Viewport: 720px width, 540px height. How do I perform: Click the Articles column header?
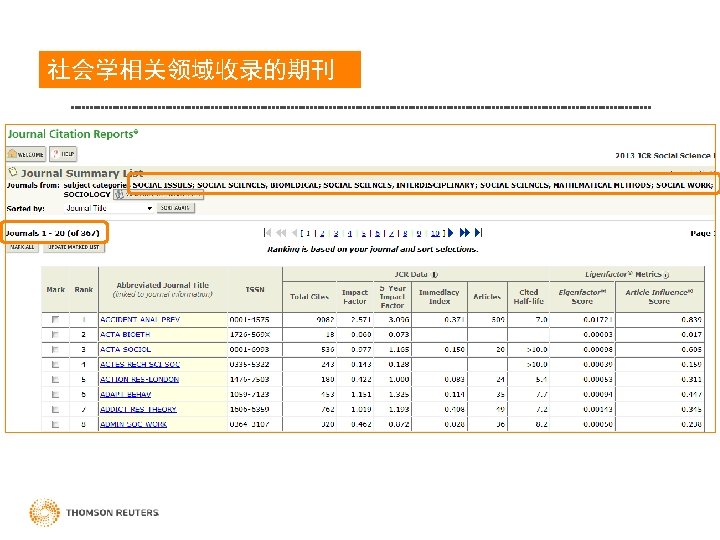pos(487,297)
